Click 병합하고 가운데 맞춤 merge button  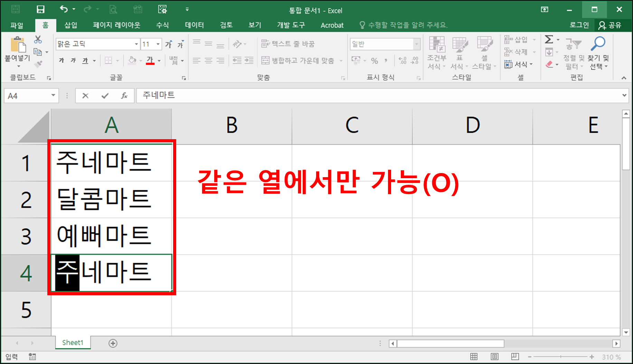pos(298,61)
